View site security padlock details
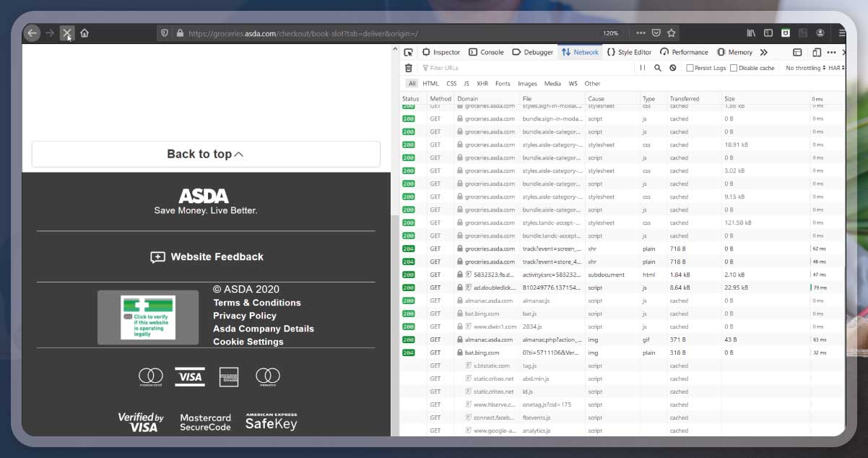Image resolution: width=868 pixels, height=458 pixels. click(x=180, y=33)
